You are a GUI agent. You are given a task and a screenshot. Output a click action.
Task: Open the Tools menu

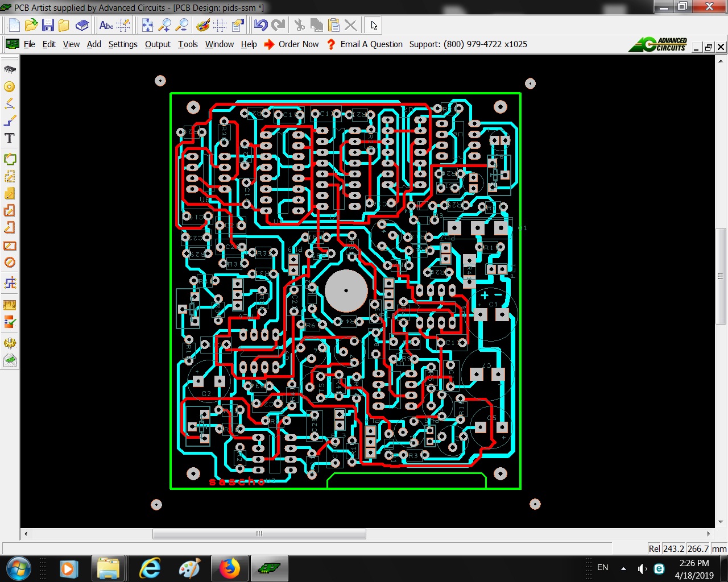coord(188,44)
